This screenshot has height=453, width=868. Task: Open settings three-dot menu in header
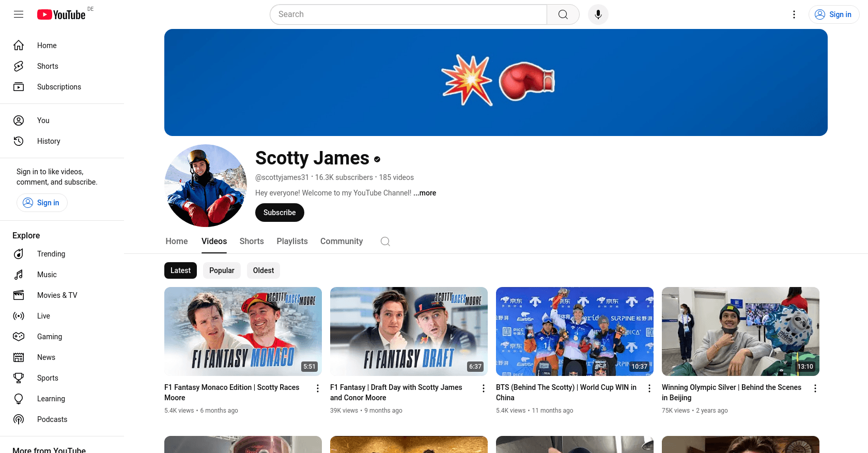pyautogui.click(x=794, y=14)
